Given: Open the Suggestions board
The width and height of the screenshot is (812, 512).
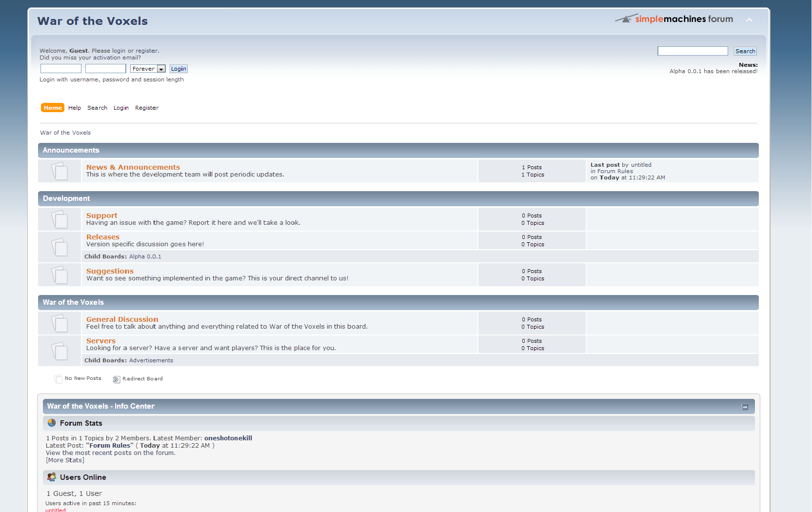Looking at the screenshot, I should click(x=110, y=271).
